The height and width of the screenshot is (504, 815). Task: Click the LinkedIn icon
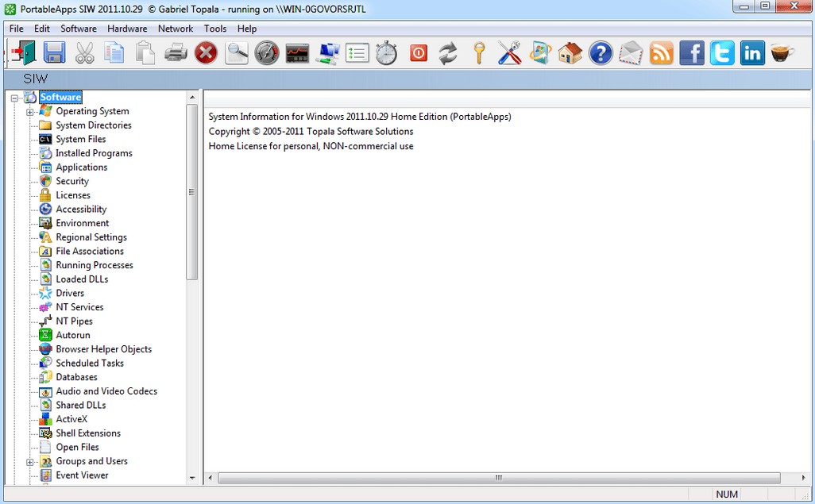(x=752, y=53)
